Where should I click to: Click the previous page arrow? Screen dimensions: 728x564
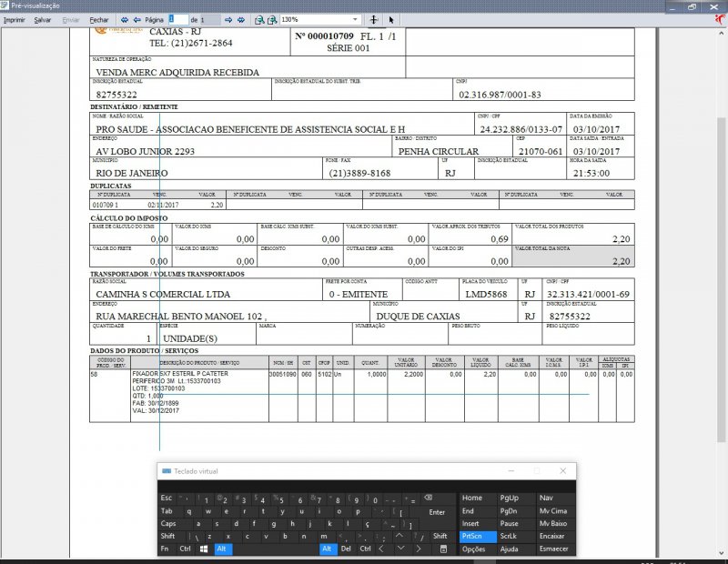tap(136, 19)
